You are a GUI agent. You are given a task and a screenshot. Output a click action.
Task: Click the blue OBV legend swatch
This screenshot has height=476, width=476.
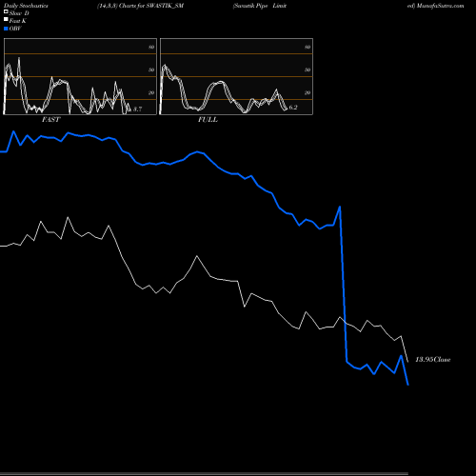click(6, 29)
